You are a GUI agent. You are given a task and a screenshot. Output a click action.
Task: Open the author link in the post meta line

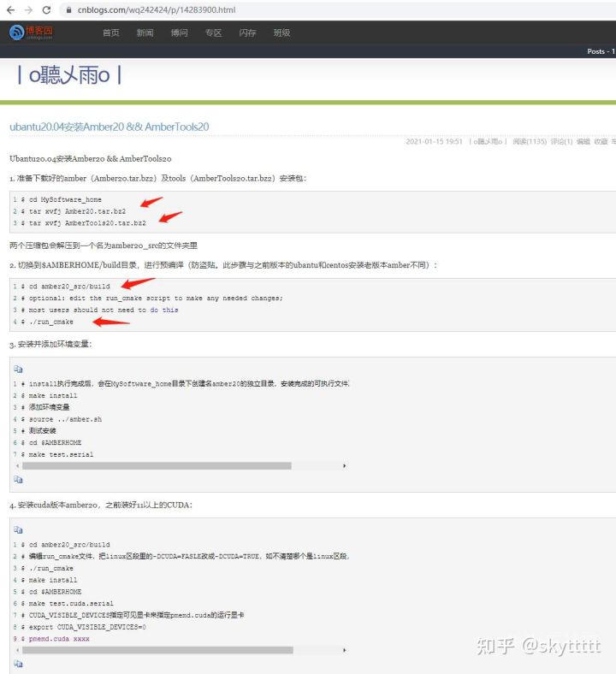[488, 141]
